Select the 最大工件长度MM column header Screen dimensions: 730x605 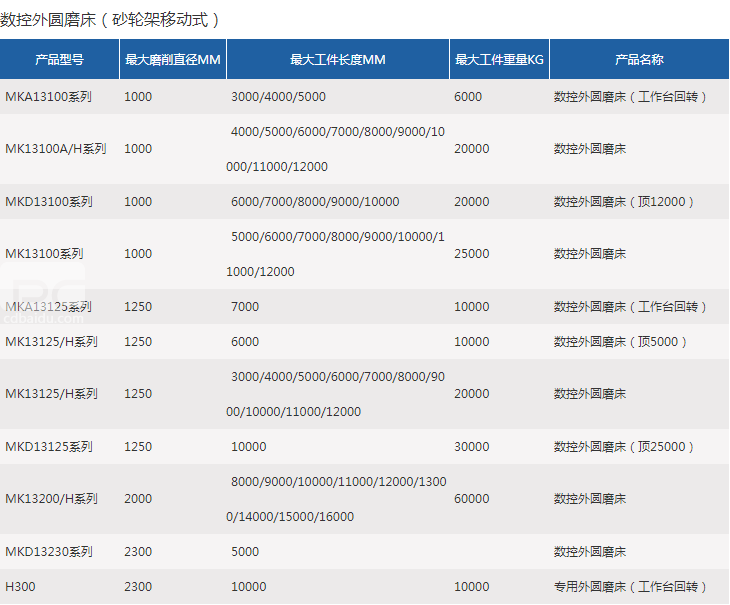pyautogui.click(x=337, y=60)
